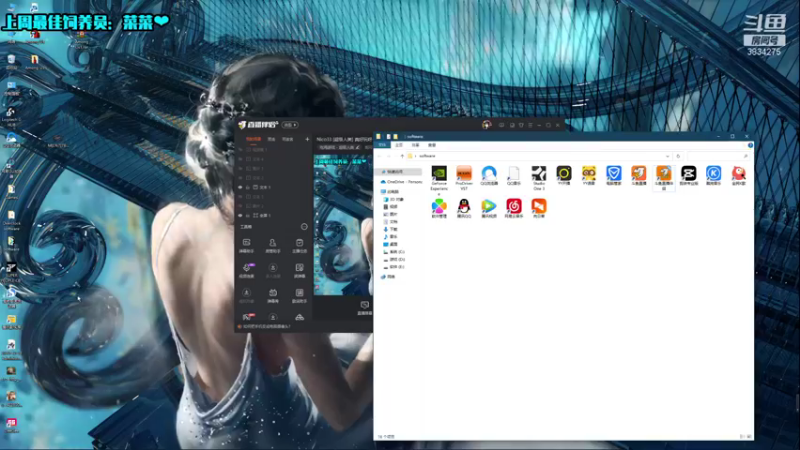Image resolution: width=800 pixels, height=450 pixels.
Task: Open the address bar history dropdown arrow
Action: (x=667, y=156)
